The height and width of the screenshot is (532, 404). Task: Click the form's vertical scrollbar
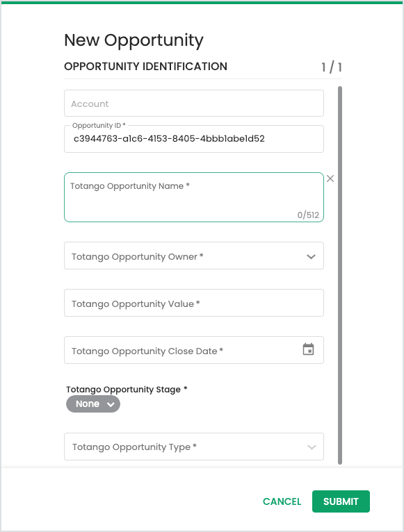point(340,275)
